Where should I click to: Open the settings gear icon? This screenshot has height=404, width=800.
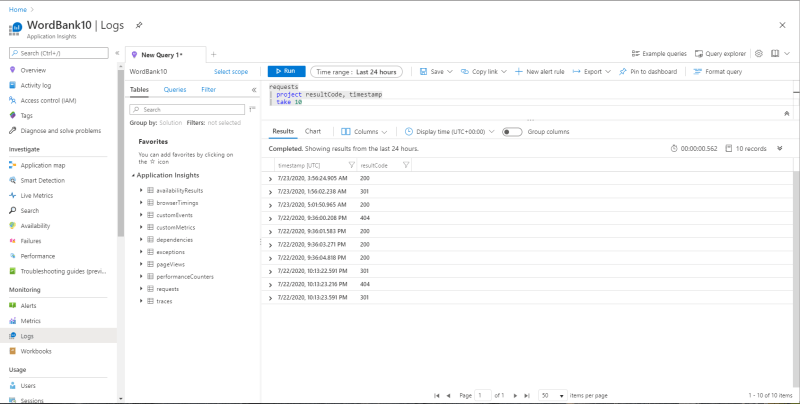pos(759,54)
